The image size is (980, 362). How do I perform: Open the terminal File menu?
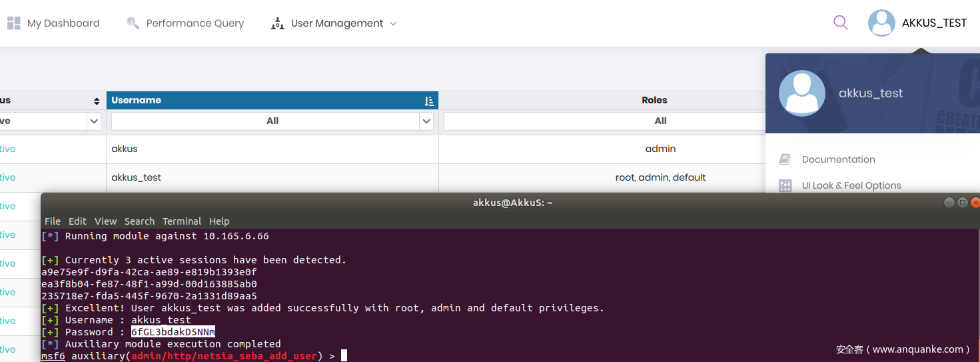[x=53, y=221]
